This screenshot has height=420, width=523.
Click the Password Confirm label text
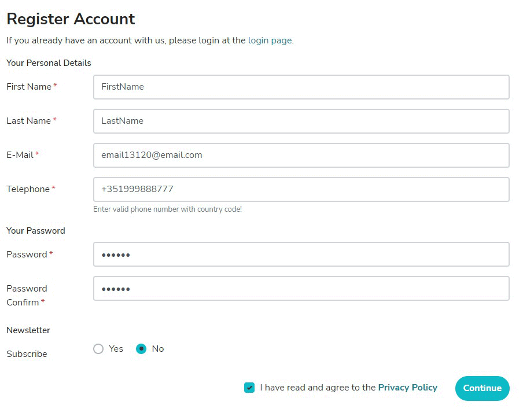27,295
